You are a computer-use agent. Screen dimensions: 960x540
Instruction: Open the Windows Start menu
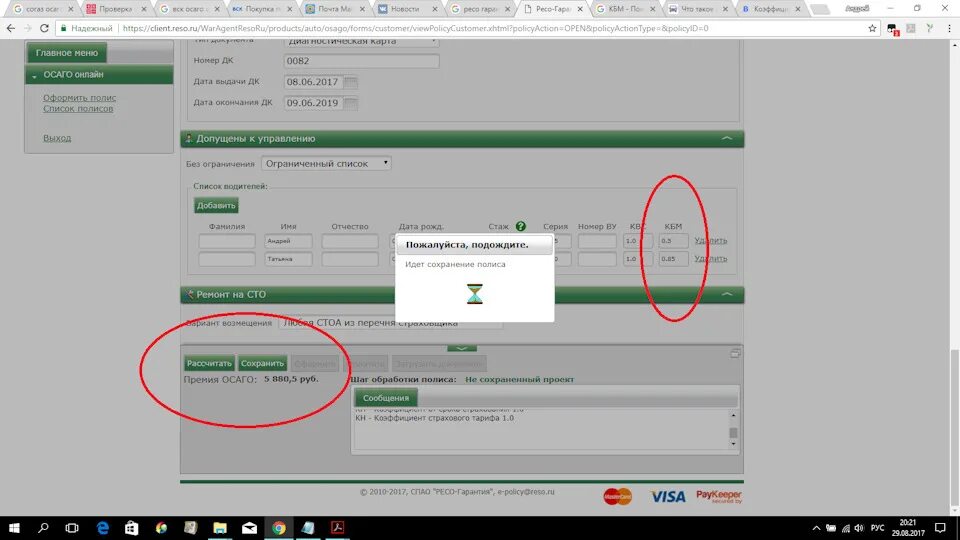tap(13, 528)
